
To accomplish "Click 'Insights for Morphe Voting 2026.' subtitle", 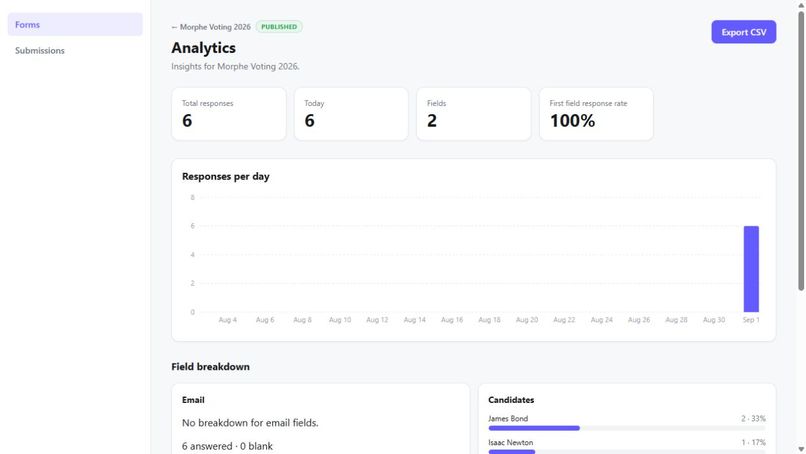I will (235, 66).
